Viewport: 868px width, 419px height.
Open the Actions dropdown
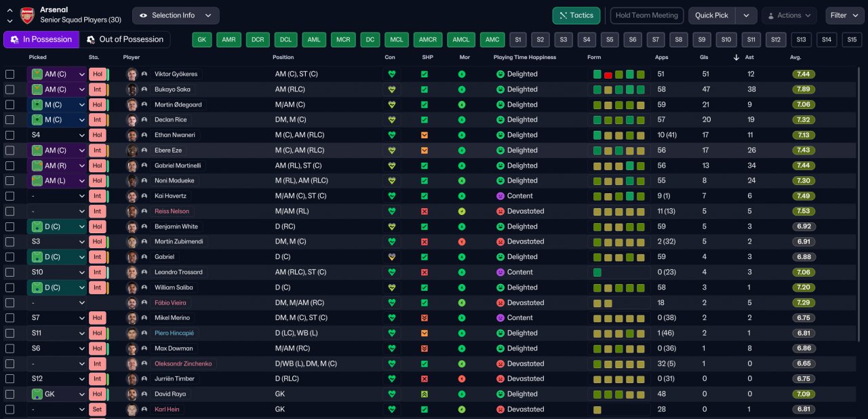point(789,15)
